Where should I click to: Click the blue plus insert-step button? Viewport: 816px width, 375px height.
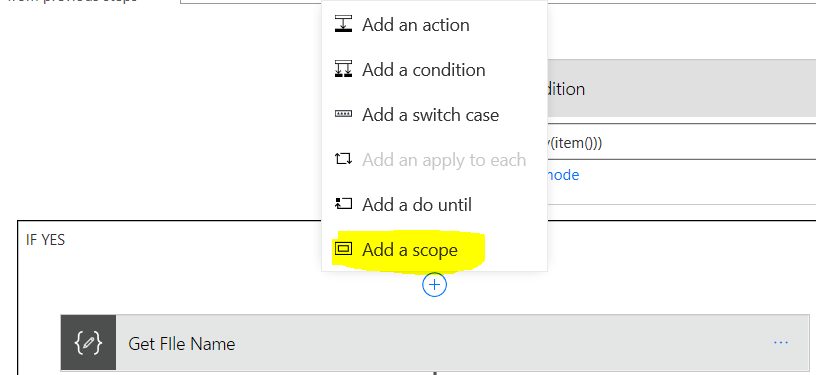point(435,285)
